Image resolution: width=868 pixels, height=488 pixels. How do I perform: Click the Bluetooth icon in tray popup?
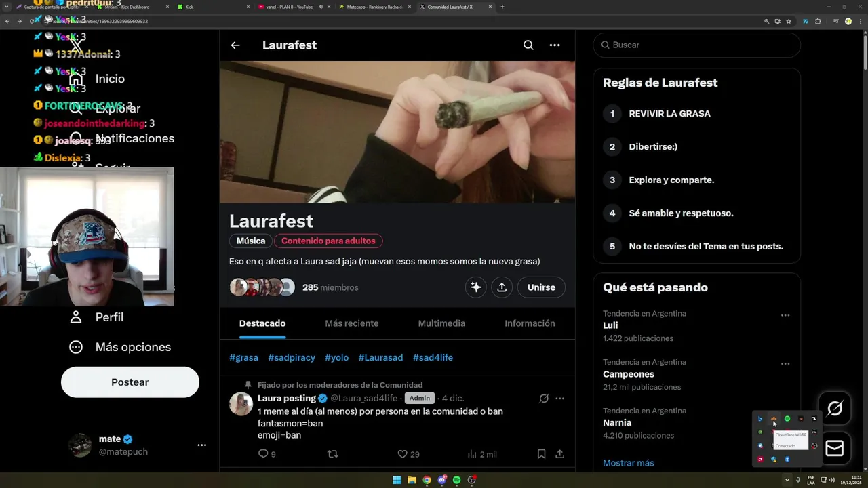pyautogui.click(x=787, y=460)
